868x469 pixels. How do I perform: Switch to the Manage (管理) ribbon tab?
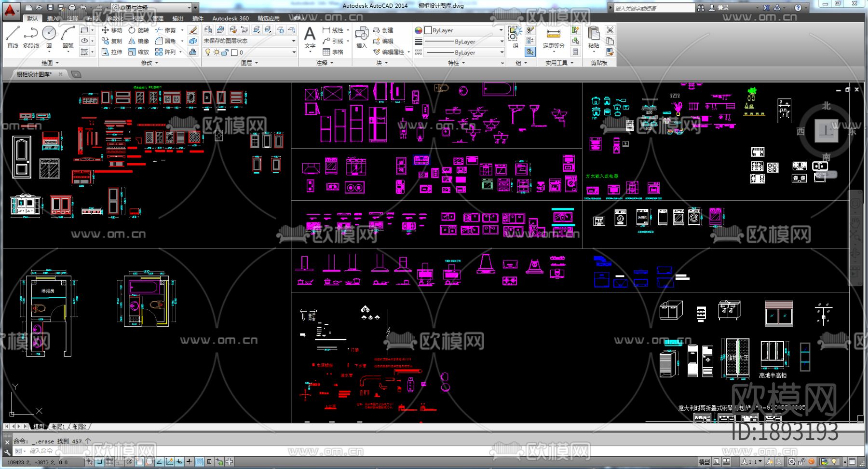pos(158,18)
